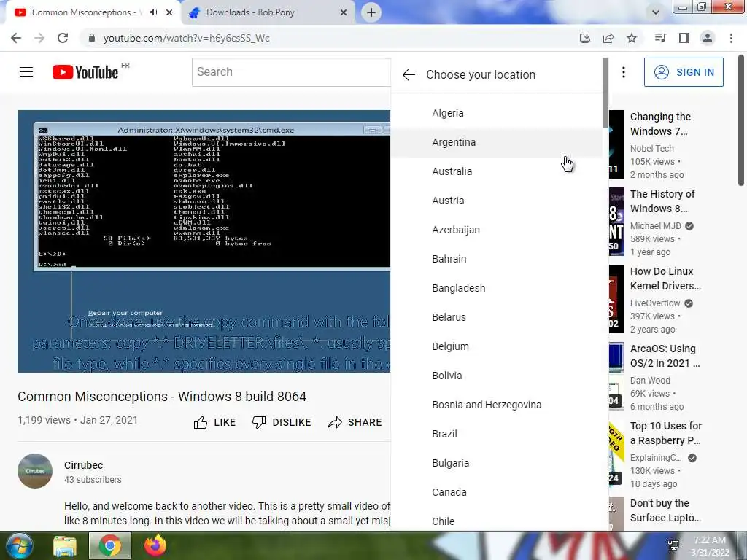Choose Bahrain as location
This screenshot has height=560, width=747.
click(x=496, y=259)
